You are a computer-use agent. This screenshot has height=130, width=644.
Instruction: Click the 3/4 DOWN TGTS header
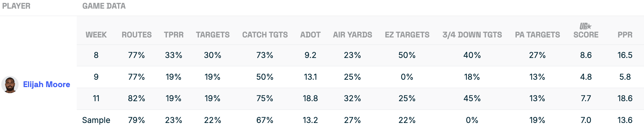coord(472,35)
